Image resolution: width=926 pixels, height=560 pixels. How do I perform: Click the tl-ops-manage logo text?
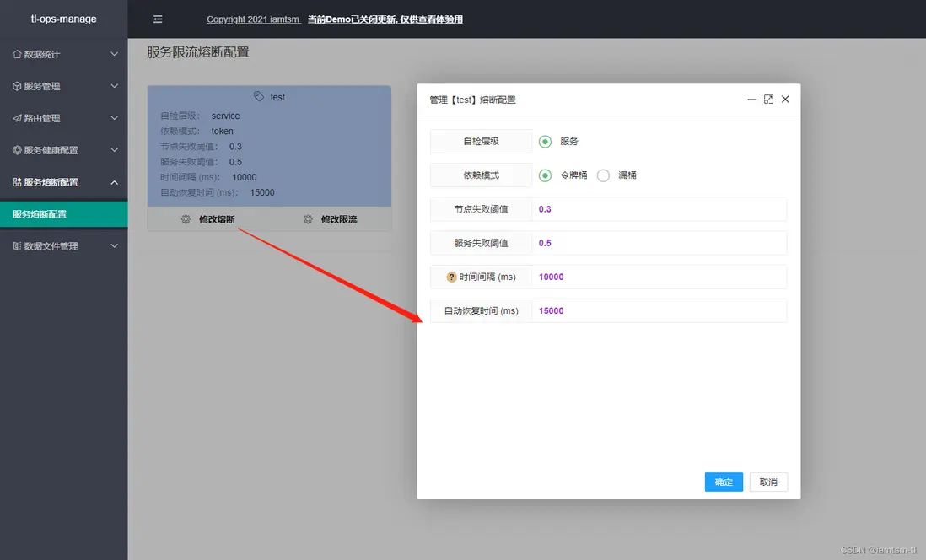coord(64,19)
